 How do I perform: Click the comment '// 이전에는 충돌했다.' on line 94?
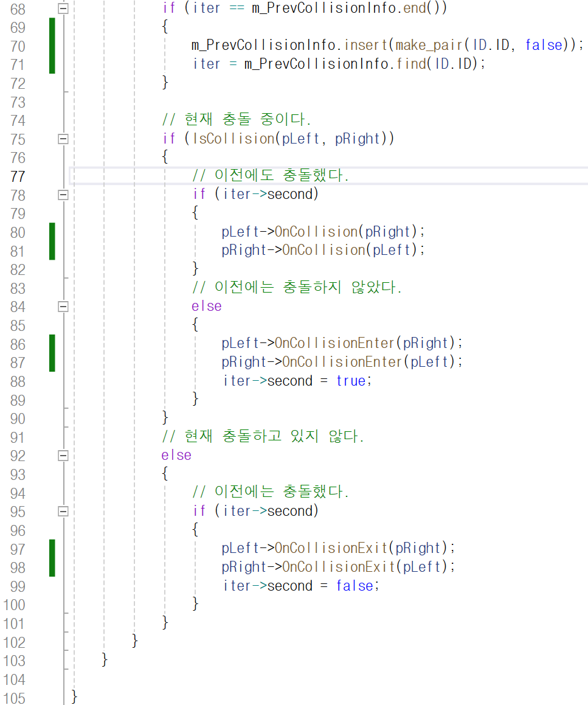coord(271,492)
